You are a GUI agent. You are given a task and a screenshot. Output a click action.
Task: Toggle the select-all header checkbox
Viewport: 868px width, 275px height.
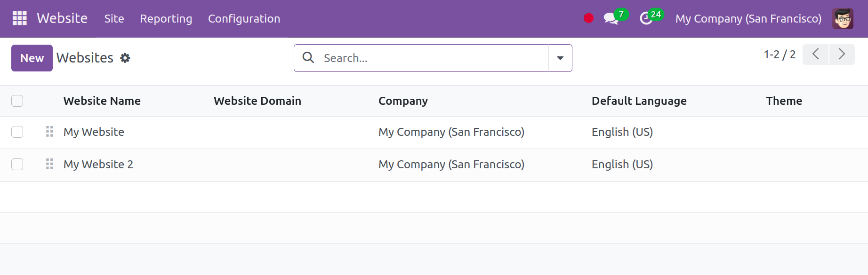(17, 101)
